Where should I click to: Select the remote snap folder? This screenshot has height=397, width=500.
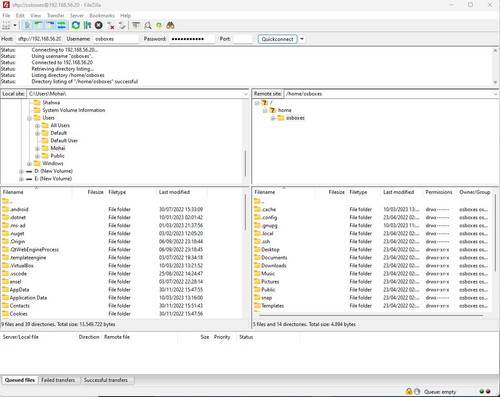tap(266, 298)
